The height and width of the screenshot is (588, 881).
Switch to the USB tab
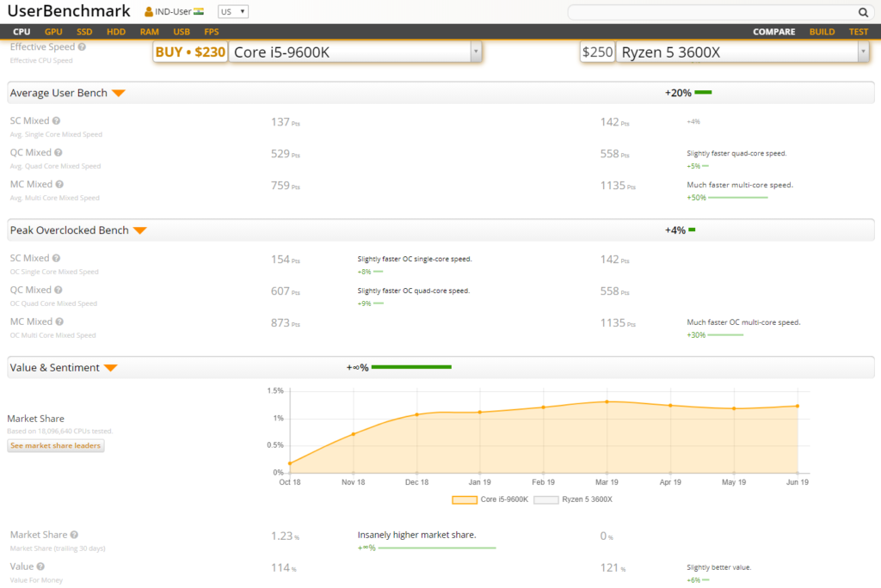tap(182, 32)
